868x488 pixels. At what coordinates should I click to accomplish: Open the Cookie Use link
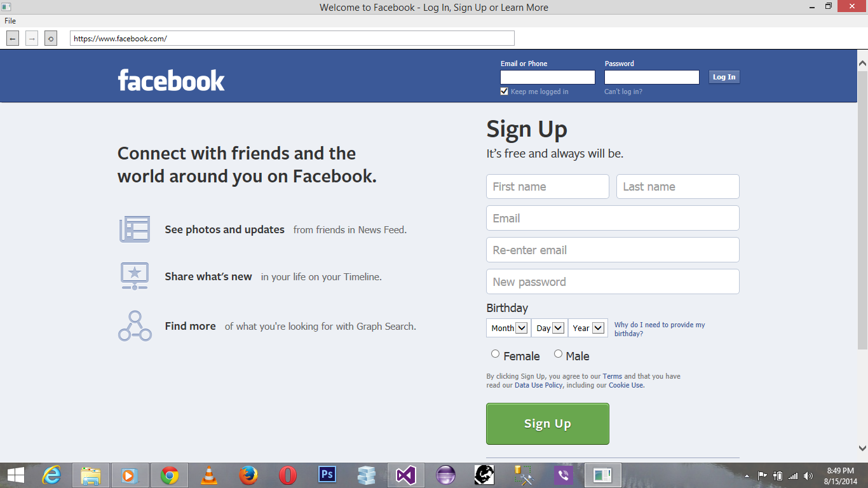[x=627, y=385]
